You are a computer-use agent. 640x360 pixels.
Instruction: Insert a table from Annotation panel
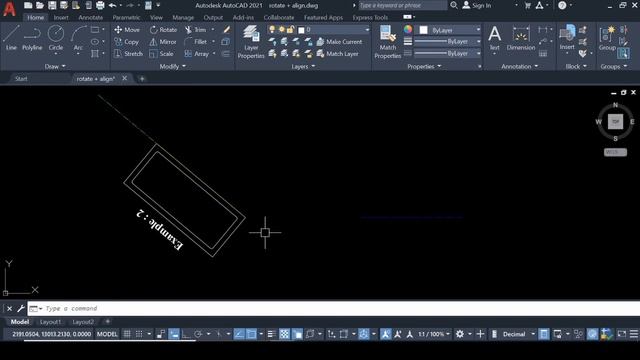click(x=542, y=53)
